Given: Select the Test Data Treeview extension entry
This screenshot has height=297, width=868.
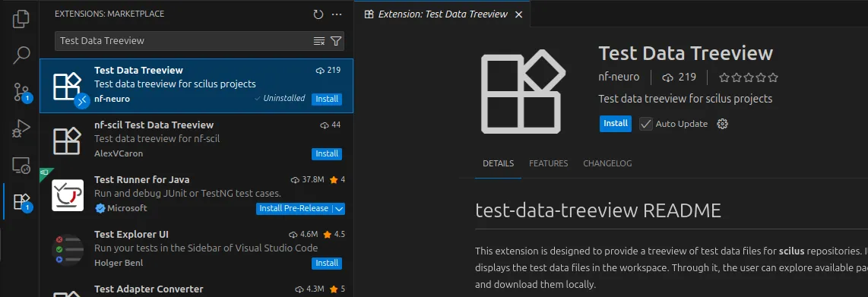Looking at the screenshot, I should tap(197, 86).
